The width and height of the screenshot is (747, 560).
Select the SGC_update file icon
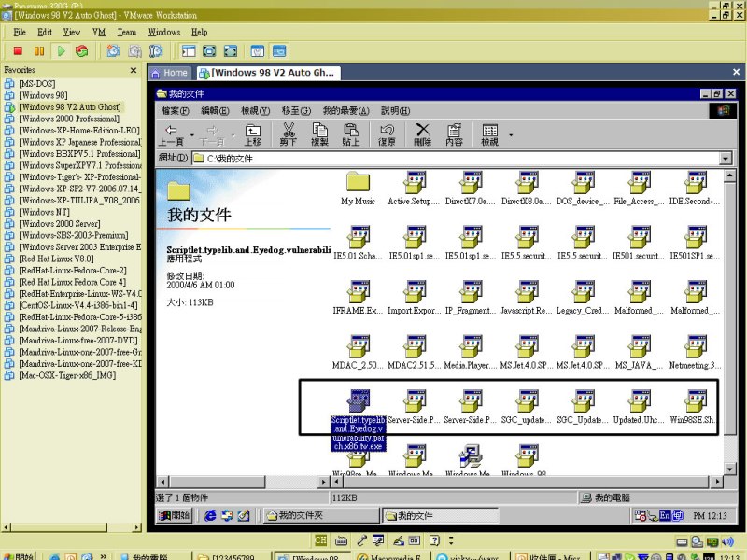pyautogui.click(x=527, y=408)
